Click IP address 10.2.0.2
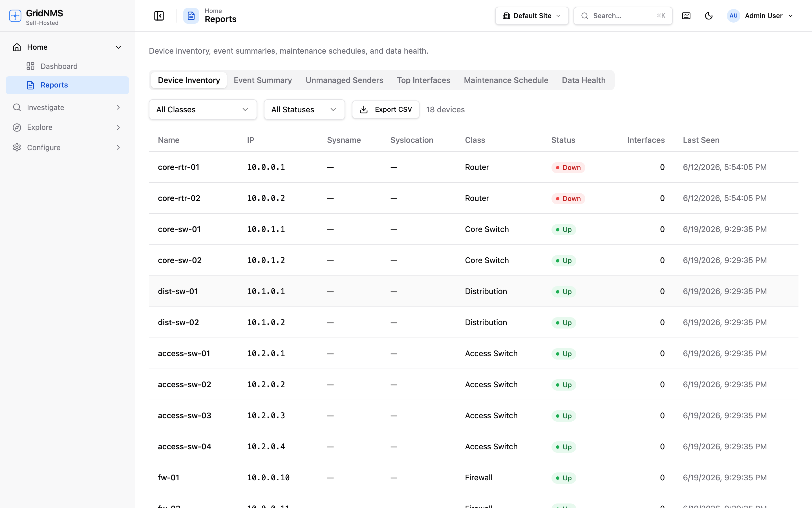 point(266,384)
